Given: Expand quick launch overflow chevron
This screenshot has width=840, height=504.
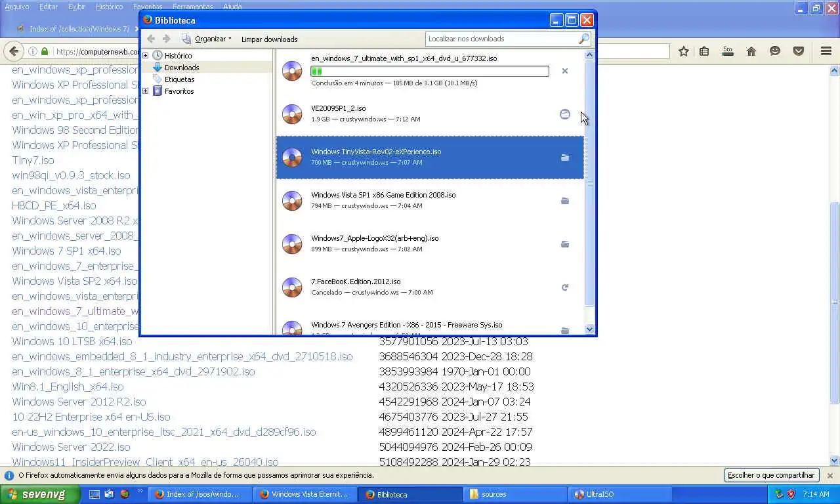Looking at the screenshot, I should pyautogui.click(x=140, y=491).
